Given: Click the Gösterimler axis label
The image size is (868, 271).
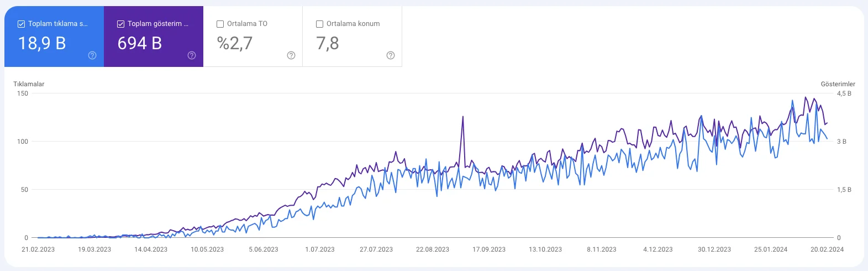Looking at the screenshot, I should click(838, 84).
